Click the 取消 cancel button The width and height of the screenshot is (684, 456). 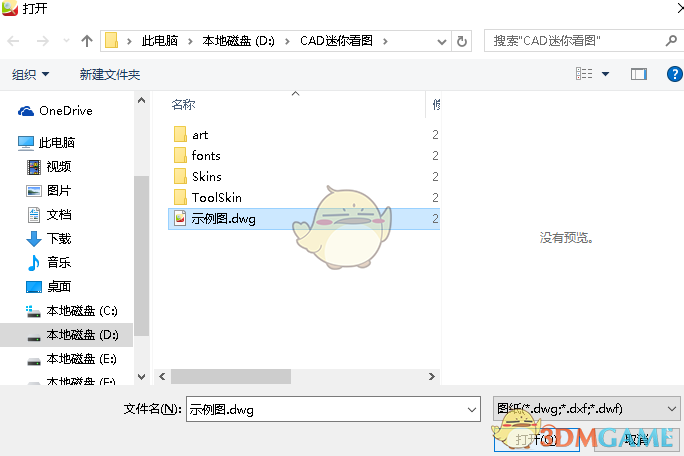coord(636,439)
